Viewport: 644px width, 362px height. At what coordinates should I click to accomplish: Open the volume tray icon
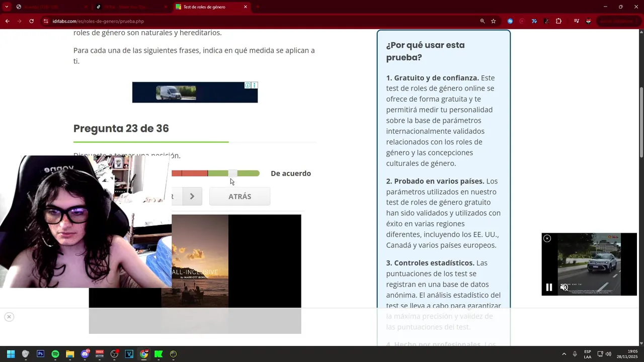[x=608, y=354]
